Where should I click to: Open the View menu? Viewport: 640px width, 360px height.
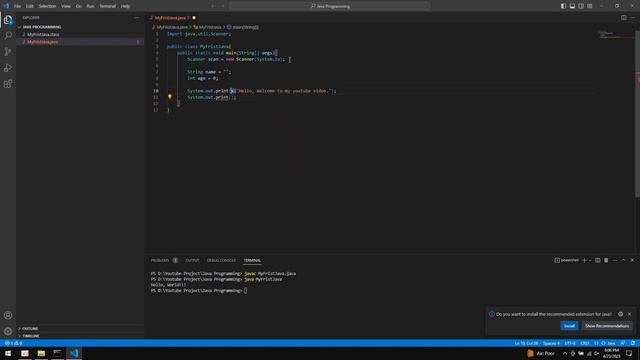coord(66,6)
